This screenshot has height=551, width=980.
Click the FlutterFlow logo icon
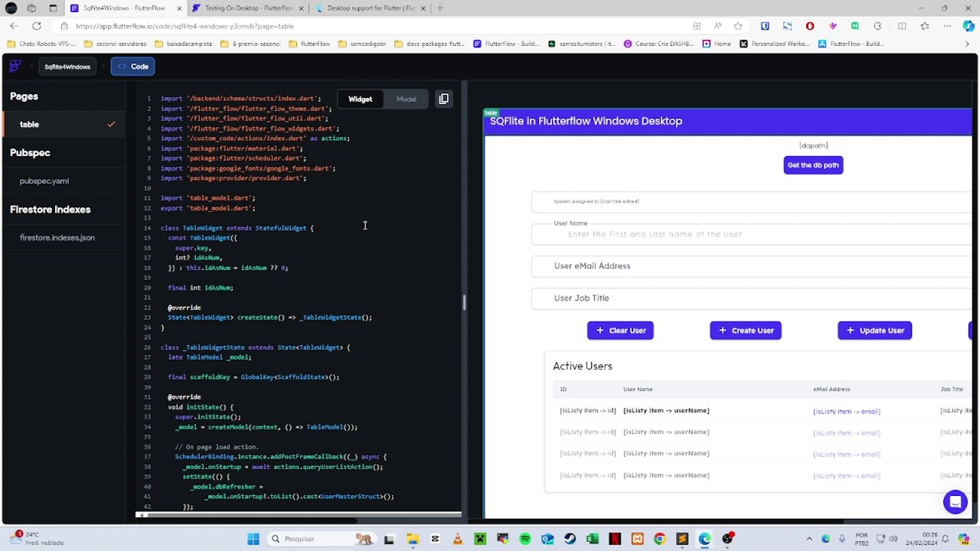(x=15, y=67)
